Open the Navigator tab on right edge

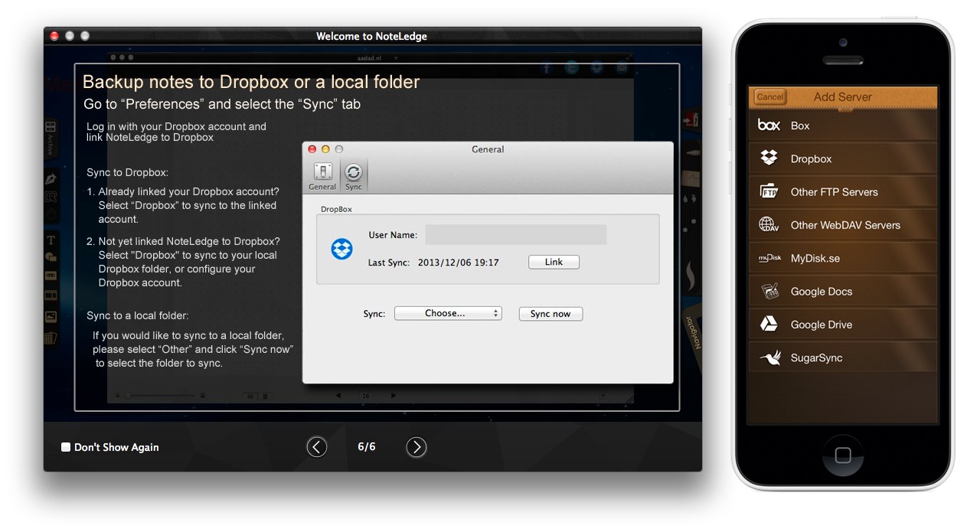[x=695, y=331]
